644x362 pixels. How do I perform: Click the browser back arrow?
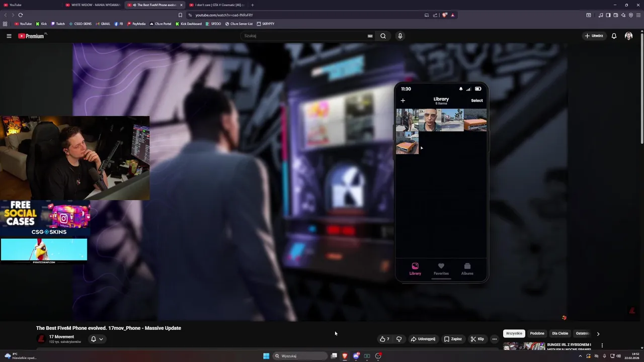[x=6, y=15]
